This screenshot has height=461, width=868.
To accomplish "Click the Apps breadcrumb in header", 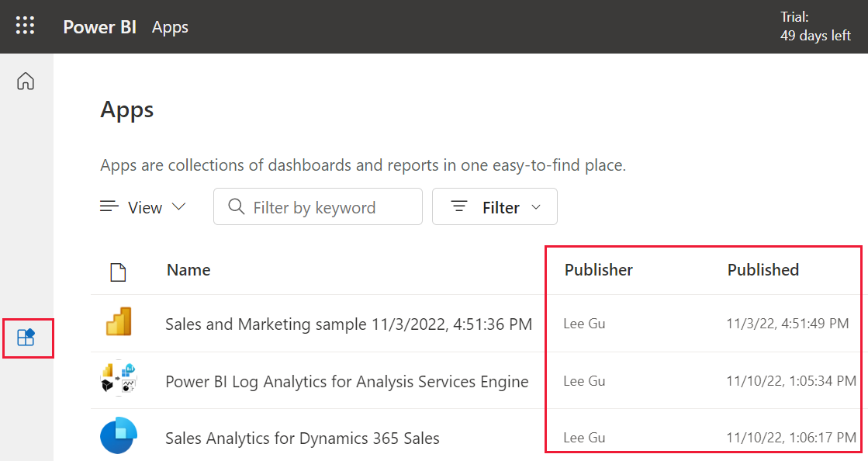I will point(170,27).
